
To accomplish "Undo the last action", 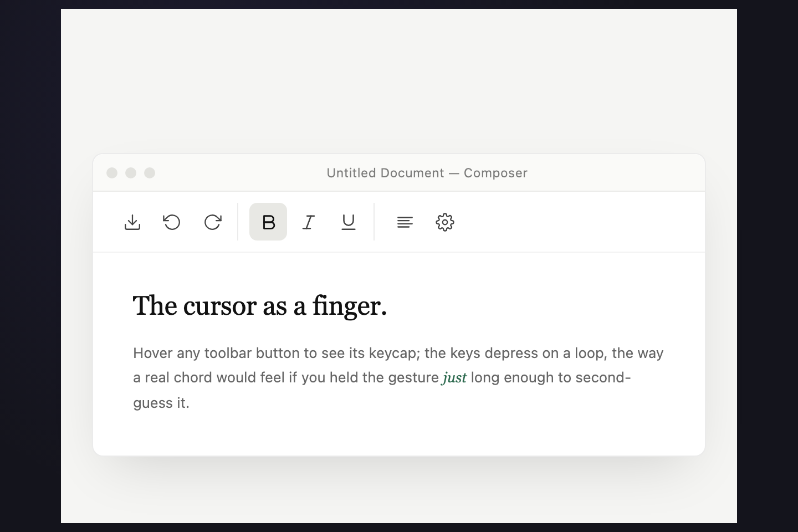I will click(172, 222).
